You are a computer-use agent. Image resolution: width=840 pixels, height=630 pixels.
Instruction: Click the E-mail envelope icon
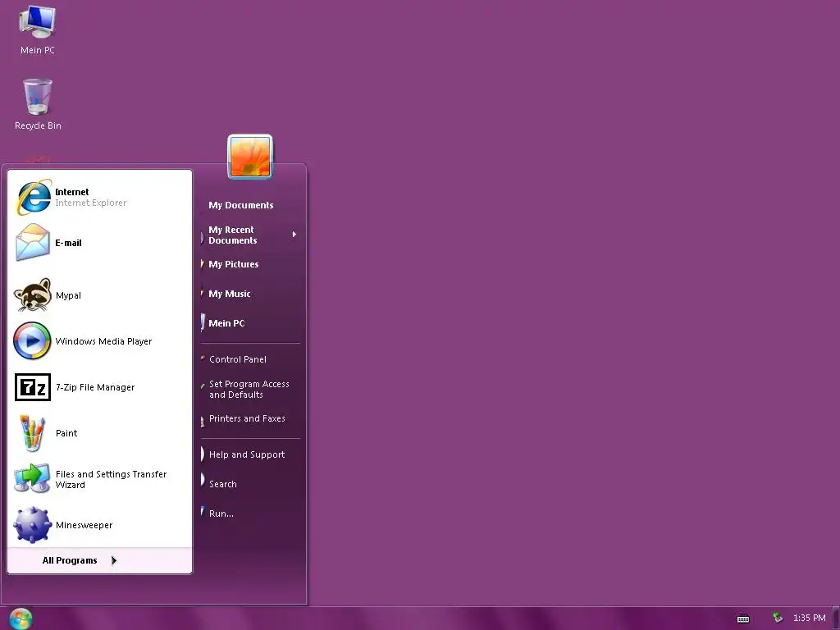coord(33,242)
